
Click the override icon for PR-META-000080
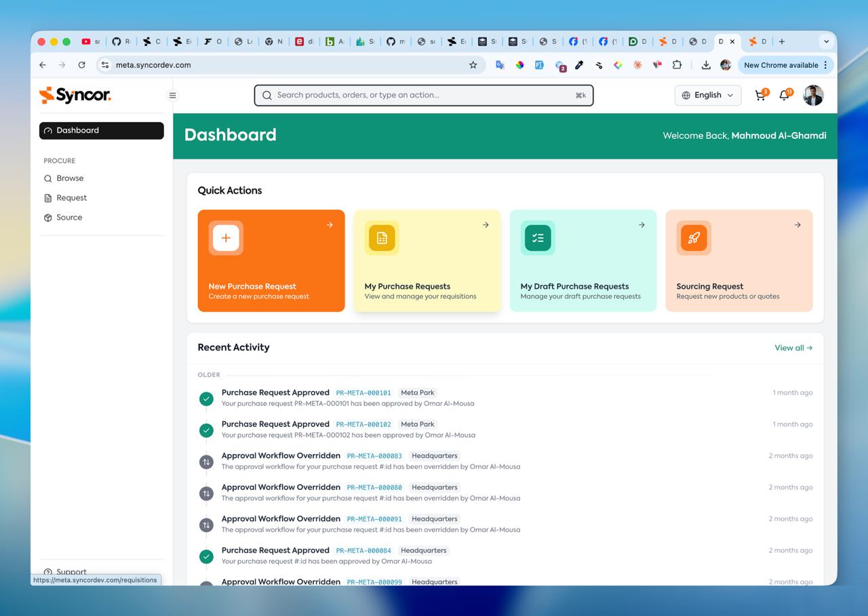click(x=206, y=493)
